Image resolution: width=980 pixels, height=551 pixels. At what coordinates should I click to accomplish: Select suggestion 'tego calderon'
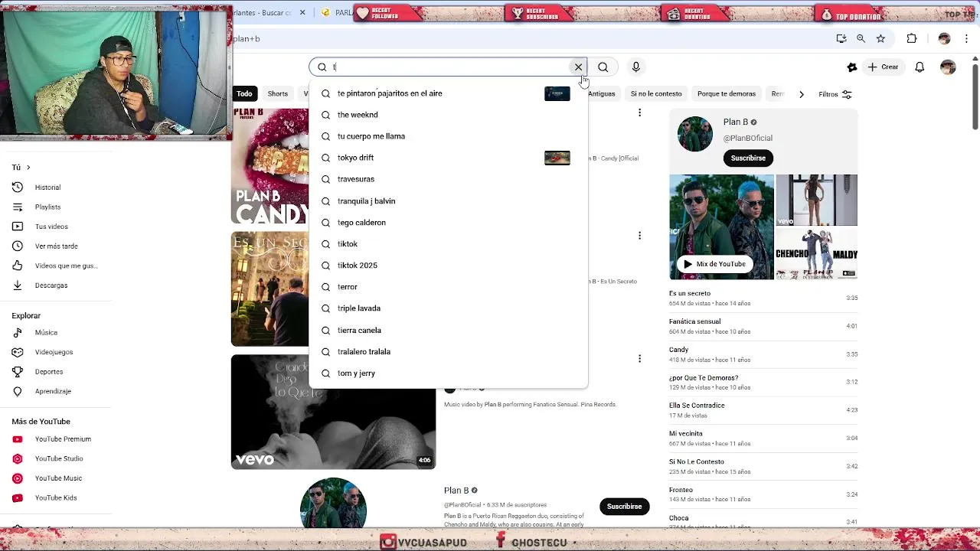(448, 223)
